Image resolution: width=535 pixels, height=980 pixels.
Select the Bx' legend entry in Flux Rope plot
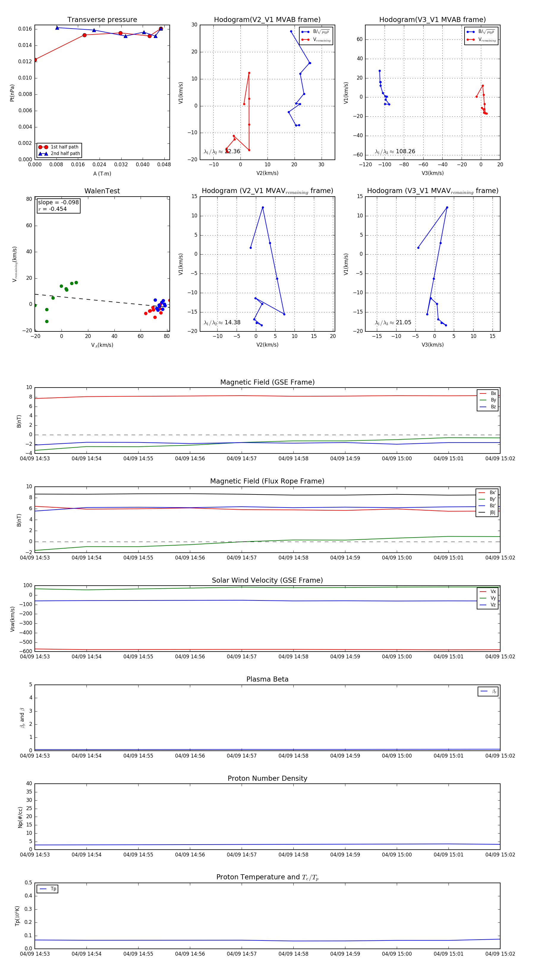click(487, 493)
